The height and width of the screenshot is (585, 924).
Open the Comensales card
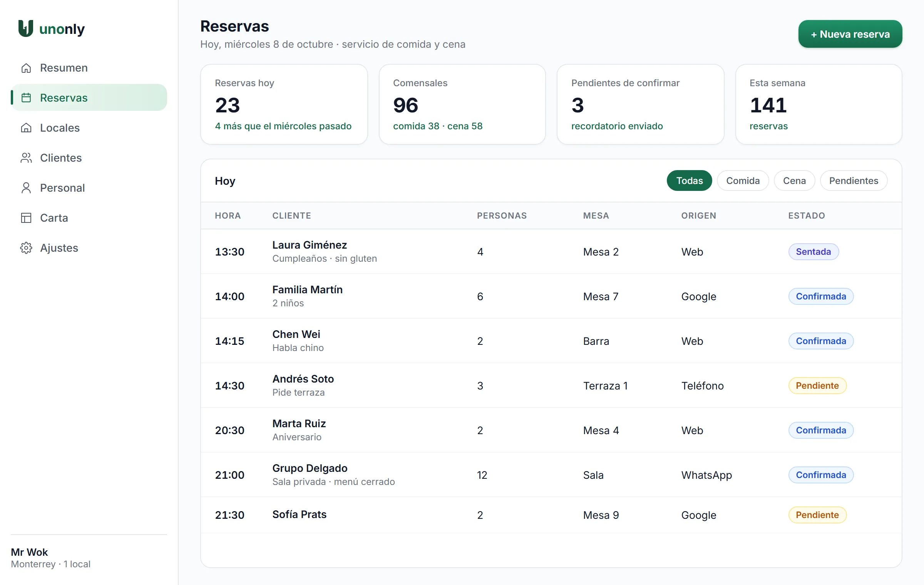(462, 104)
